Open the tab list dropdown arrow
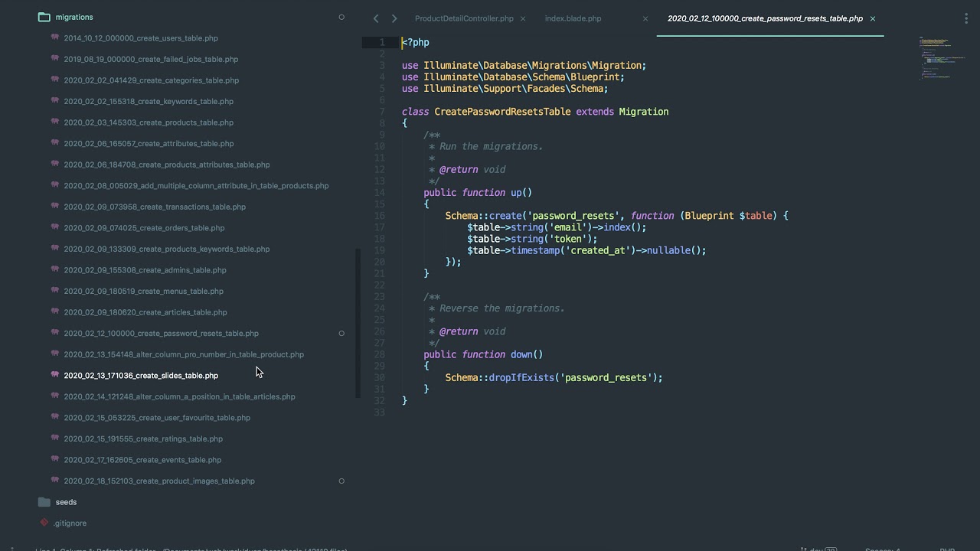 point(967,18)
